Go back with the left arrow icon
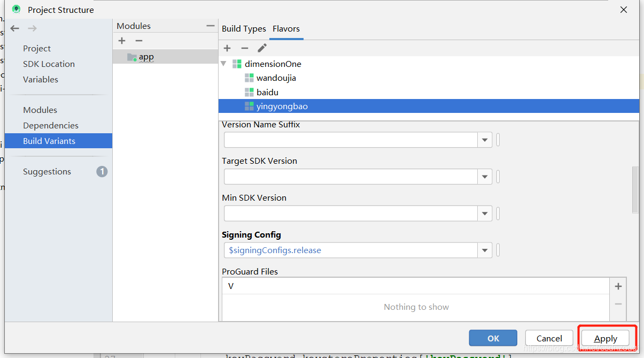The image size is (644, 358). pos(15,28)
